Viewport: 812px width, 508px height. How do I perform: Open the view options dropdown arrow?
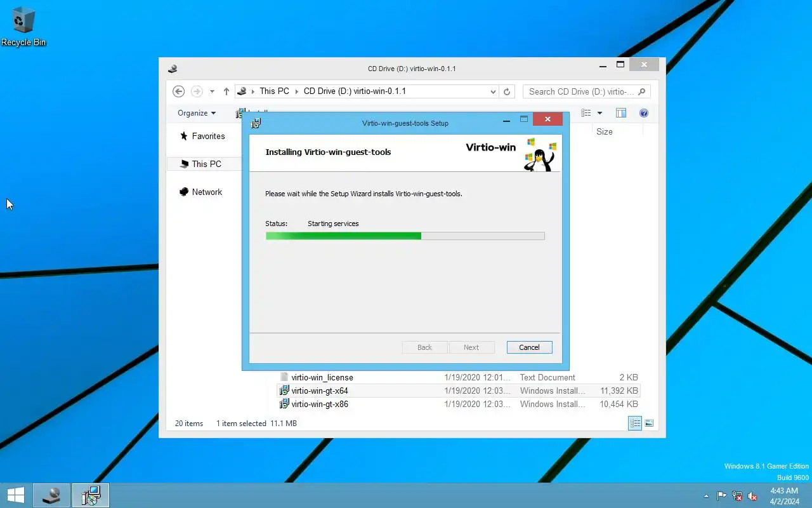point(599,113)
